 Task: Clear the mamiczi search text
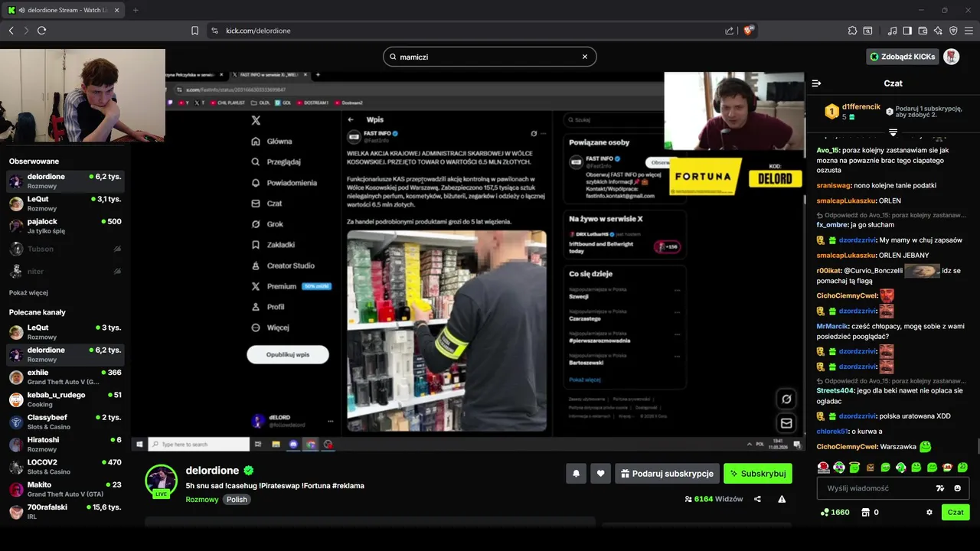[584, 57]
